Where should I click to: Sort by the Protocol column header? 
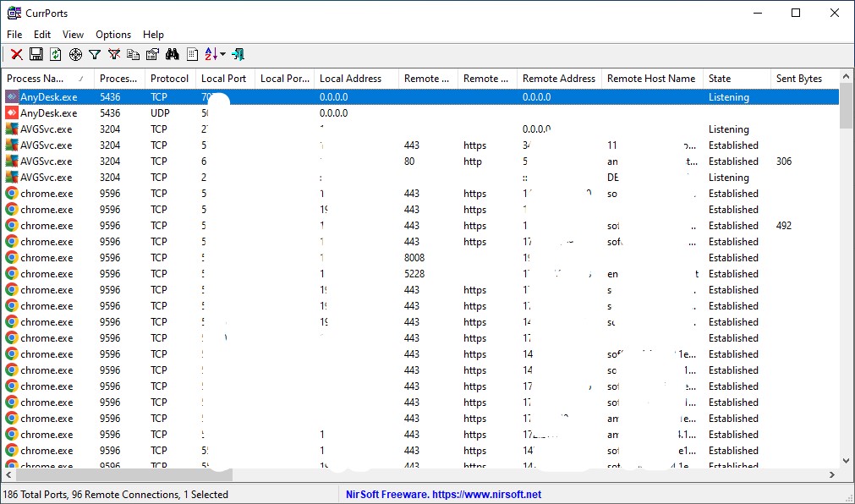[x=170, y=79]
